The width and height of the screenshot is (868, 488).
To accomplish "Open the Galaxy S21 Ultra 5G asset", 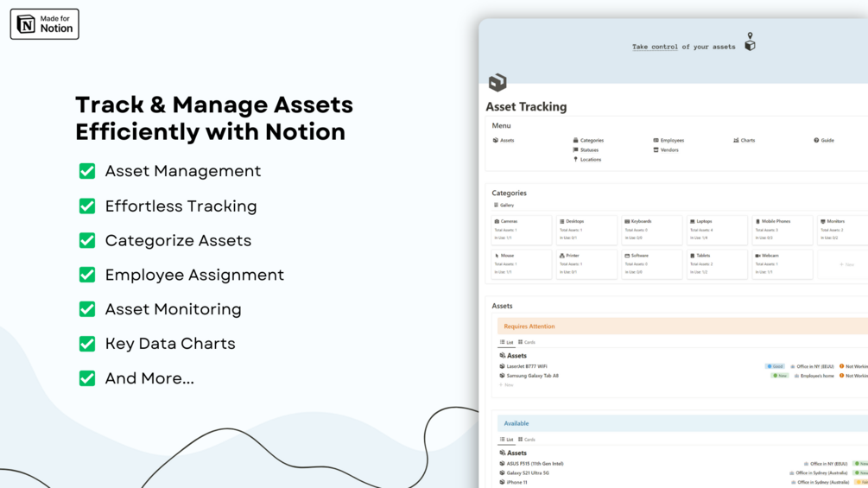I will click(x=528, y=473).
